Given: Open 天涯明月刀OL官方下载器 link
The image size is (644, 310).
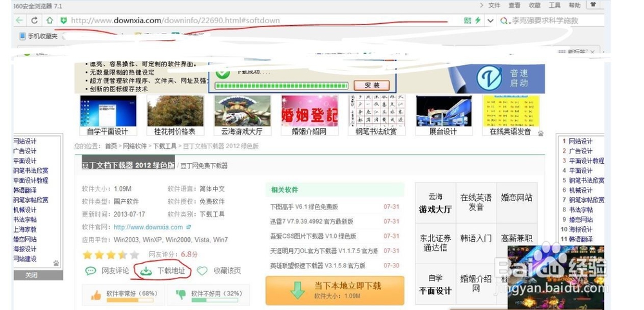Looking at the screenshot, I should [x=324, y=251].
